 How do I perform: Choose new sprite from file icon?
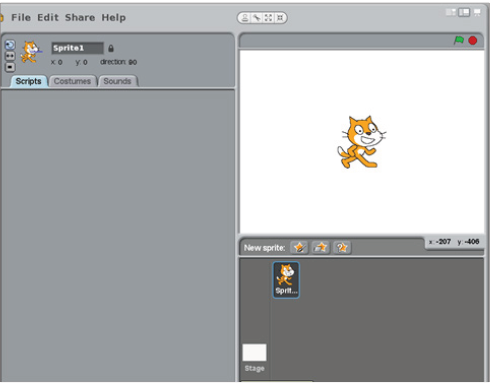point(320,248)
